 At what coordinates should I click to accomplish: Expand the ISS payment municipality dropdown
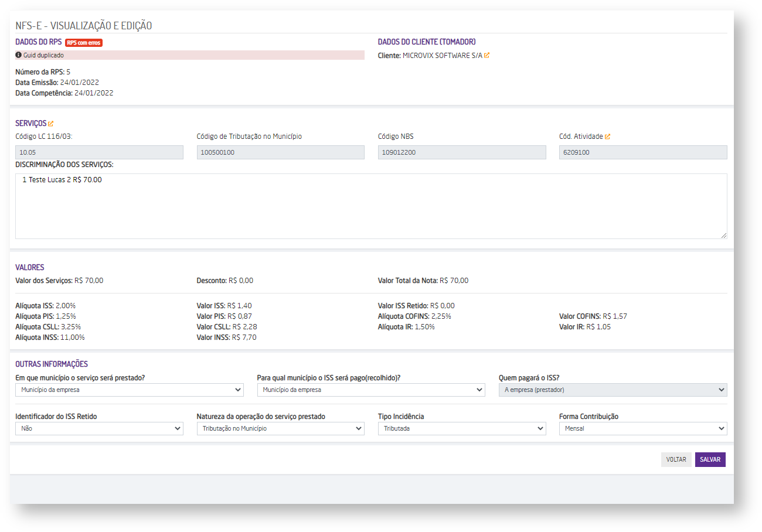(371, 390)
